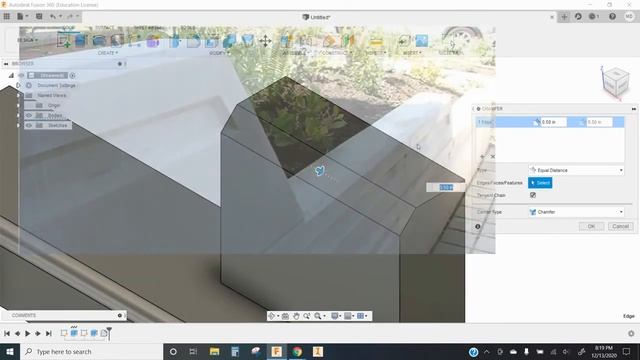The height and width of the screenshot is (360, 640).
Task: Click the Look At navigation icon
Action: [x=285, y=316]
